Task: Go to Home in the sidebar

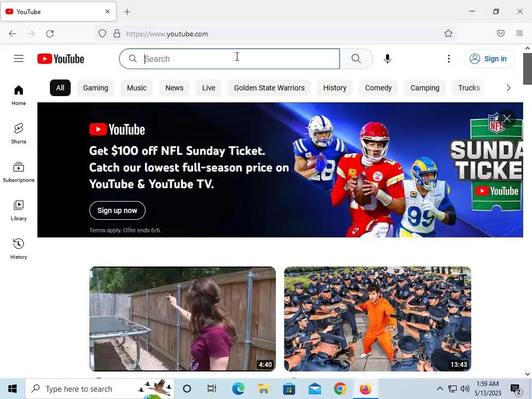Action: tap(19, 96)
